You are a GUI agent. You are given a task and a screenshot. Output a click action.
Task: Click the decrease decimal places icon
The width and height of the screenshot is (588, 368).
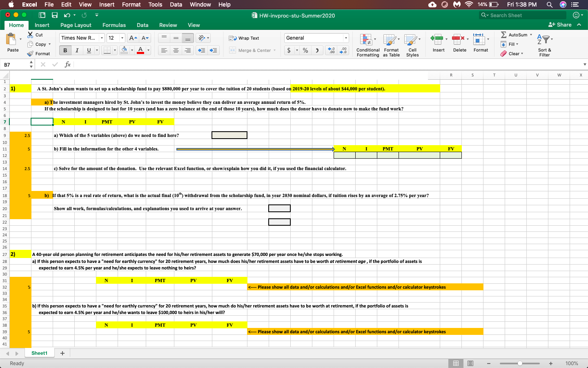click(x=343, y=50)
